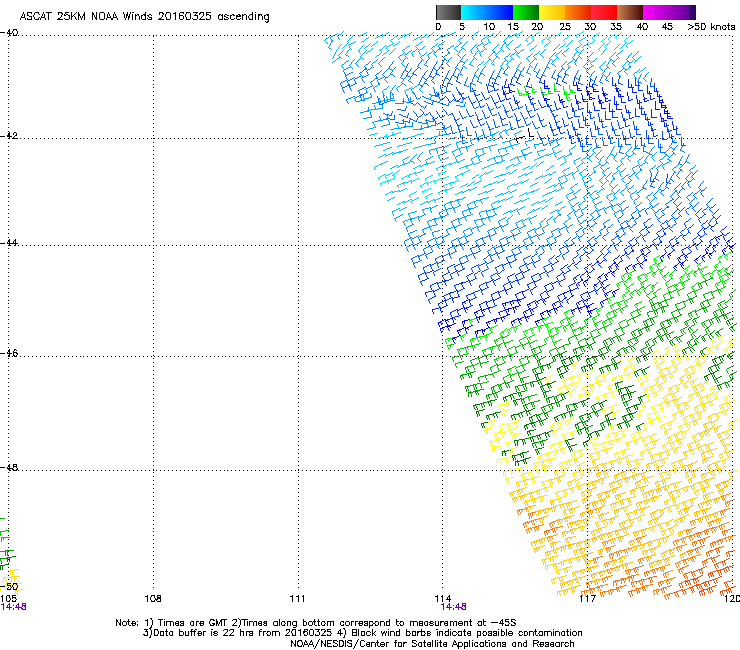Click the longitude label 105
Image resolution: width=740 pixels, height=650 pixels.
[8, 599]
